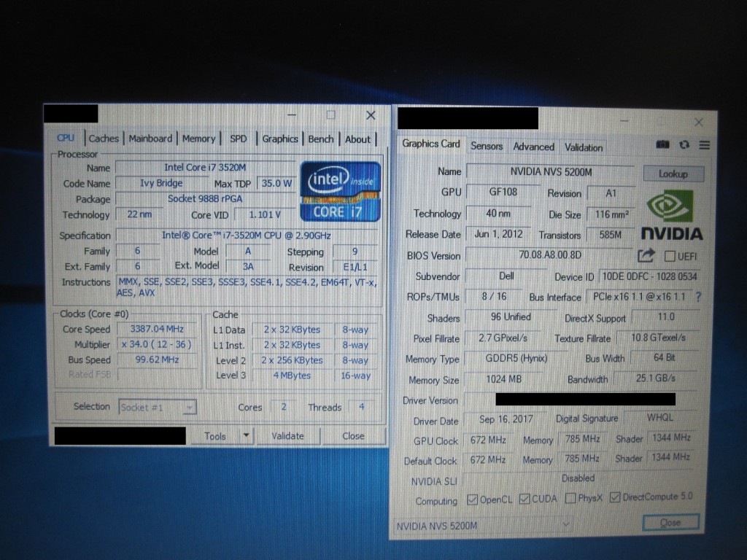This screenshot has width=747, height=560.
Task: Click the Memory Size value 1024 MB
Action: 503,379
